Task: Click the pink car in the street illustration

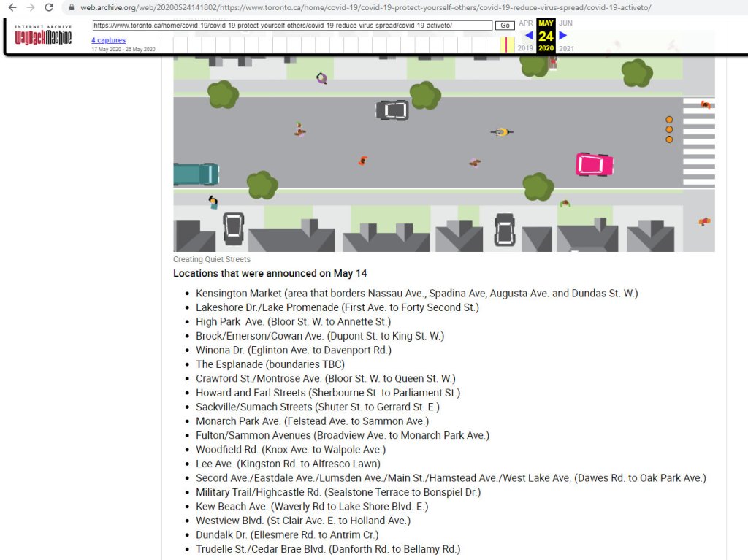Action: click(x=594, y=164)
